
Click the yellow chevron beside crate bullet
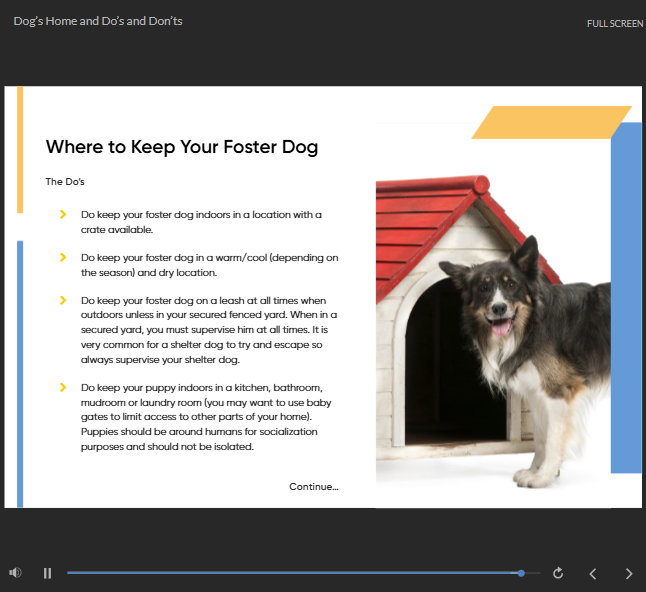click(64, 215)
